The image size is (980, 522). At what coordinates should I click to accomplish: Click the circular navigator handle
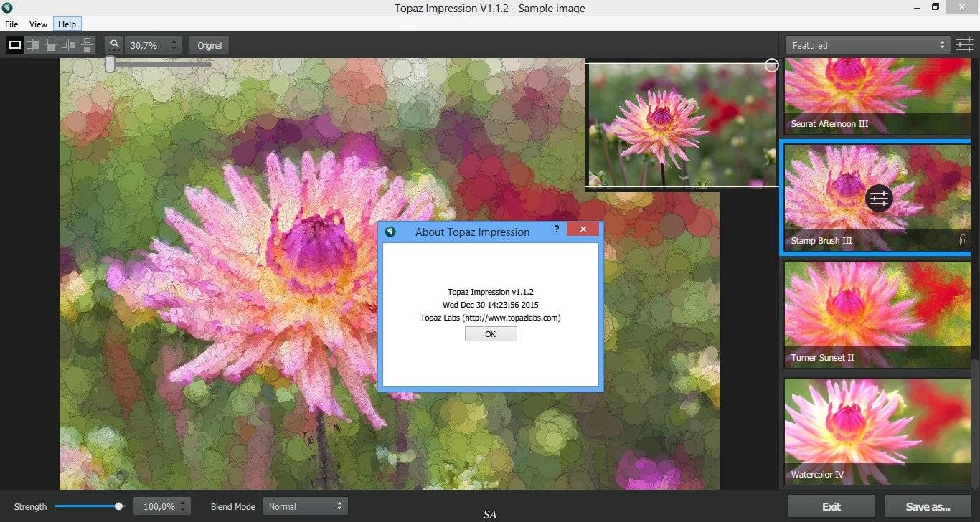(x=772, y=65)
